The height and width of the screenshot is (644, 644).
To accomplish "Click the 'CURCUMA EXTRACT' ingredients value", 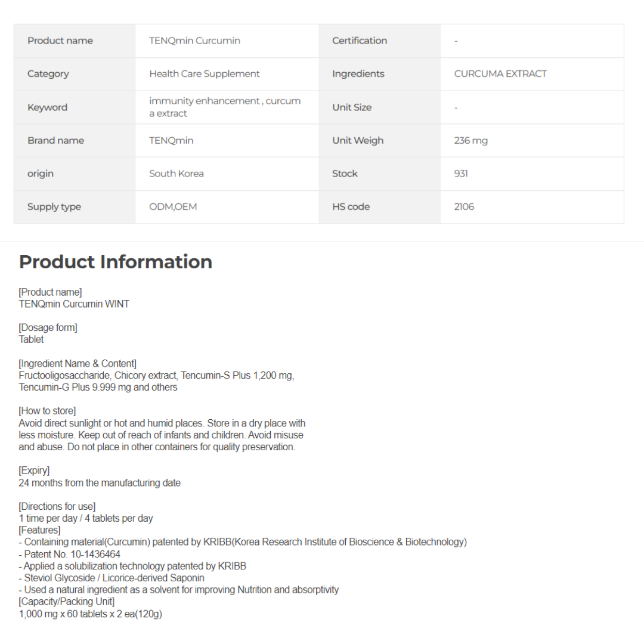I will tap(500, 74).
